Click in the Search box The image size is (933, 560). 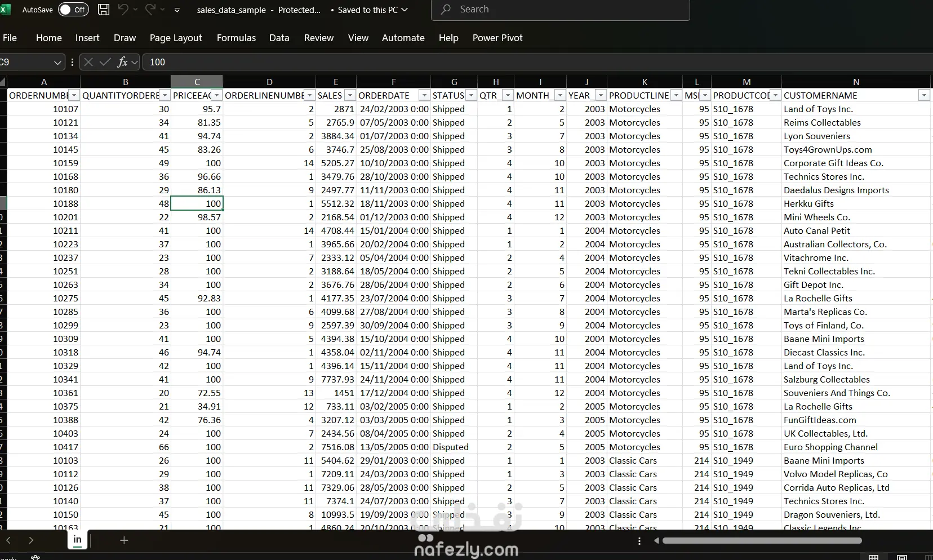tap(561, 10)
